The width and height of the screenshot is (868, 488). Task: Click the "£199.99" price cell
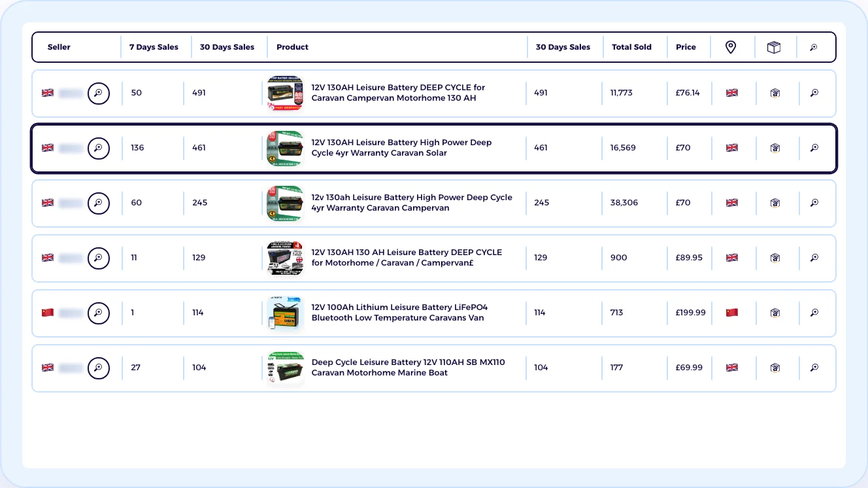pyautogui.click(x=691, y=313)
